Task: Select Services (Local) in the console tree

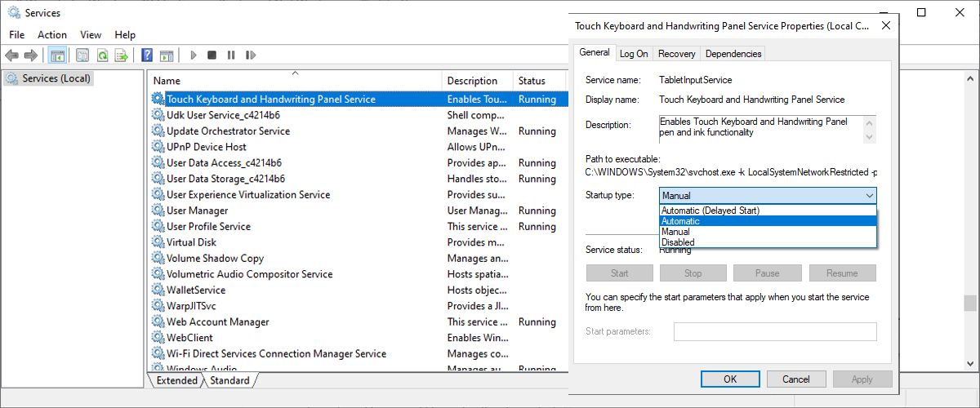Action: pos(56,78)
